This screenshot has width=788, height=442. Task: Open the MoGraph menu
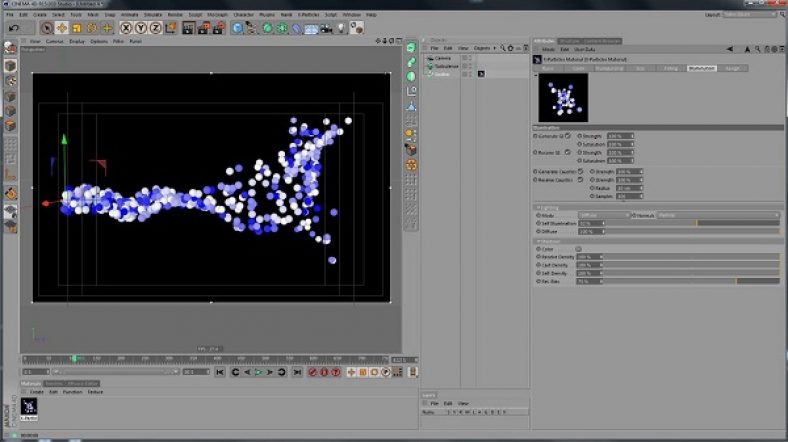point(218,15)
